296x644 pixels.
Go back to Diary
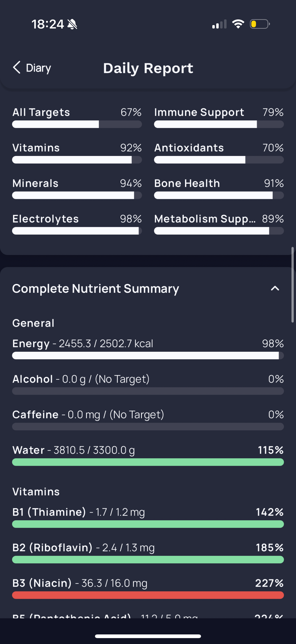[32, 68]
